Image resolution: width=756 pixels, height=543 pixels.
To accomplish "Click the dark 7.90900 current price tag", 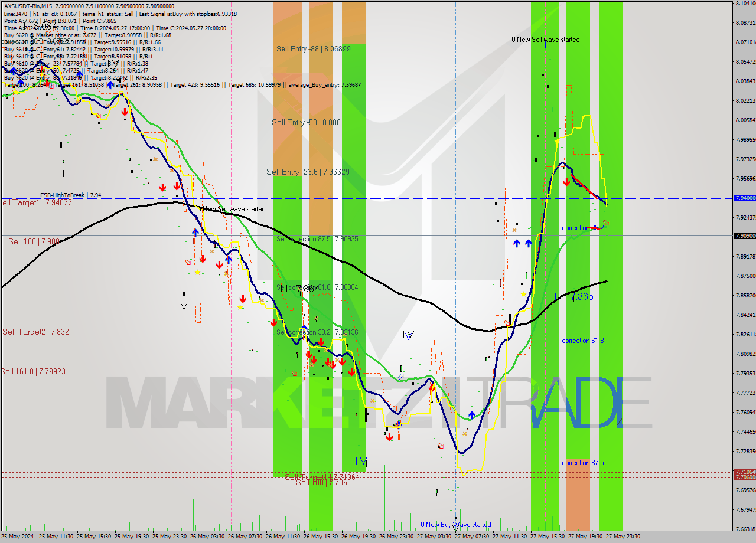I will (x=744, y=236).
